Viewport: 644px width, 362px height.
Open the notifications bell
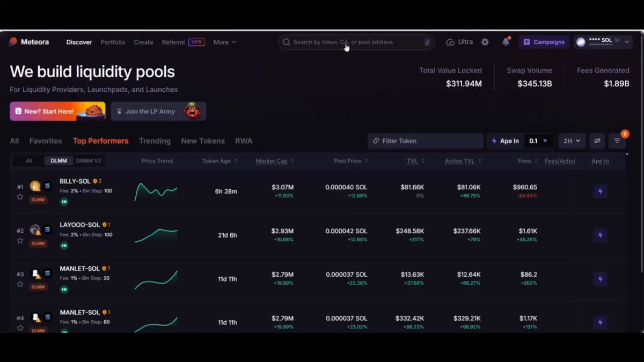coord(506,42)
